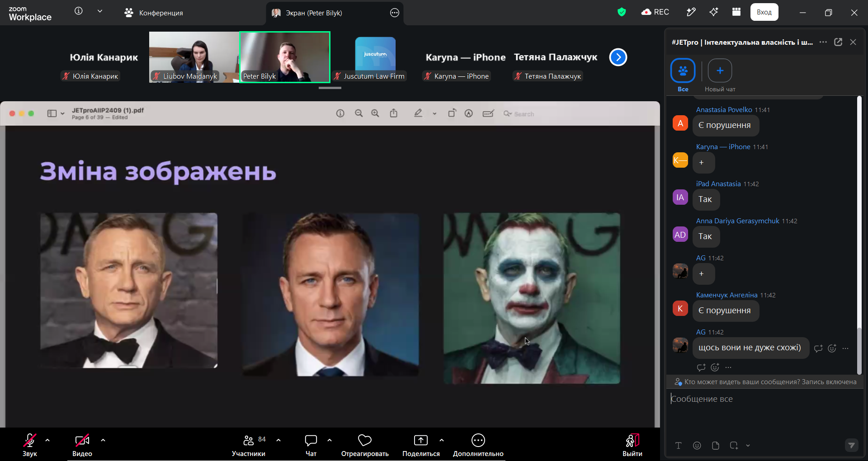The width and height of the screenshot is (868, 461).
Task: Unmute microphone with Звук button
Action: 30,445
